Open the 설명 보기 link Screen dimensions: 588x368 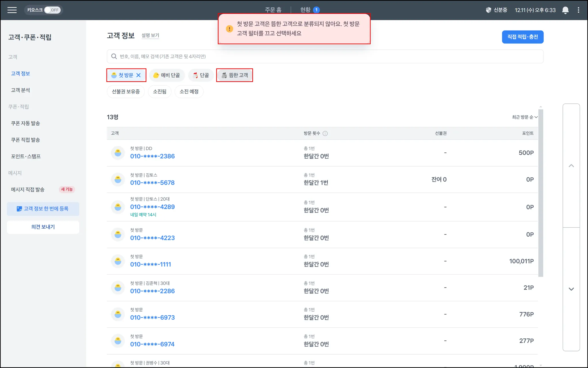pyautogui.click(x=150, y=35)
